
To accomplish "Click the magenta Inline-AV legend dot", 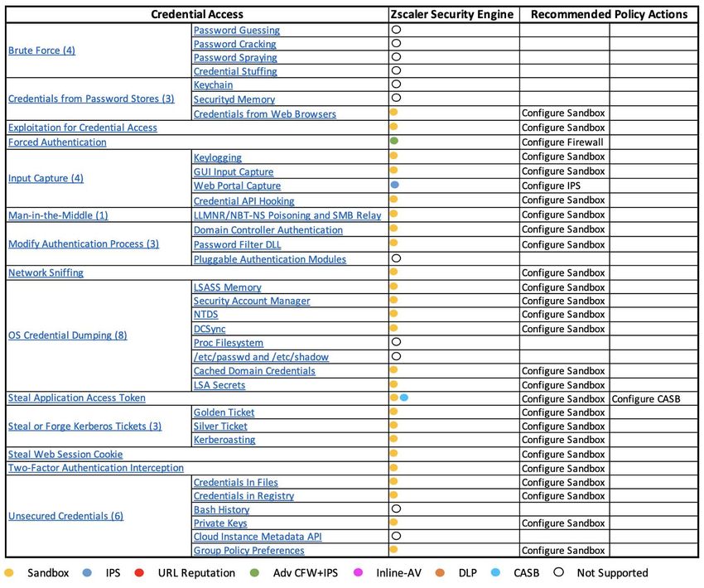I will pyautogui.click(x=358, y=573).
